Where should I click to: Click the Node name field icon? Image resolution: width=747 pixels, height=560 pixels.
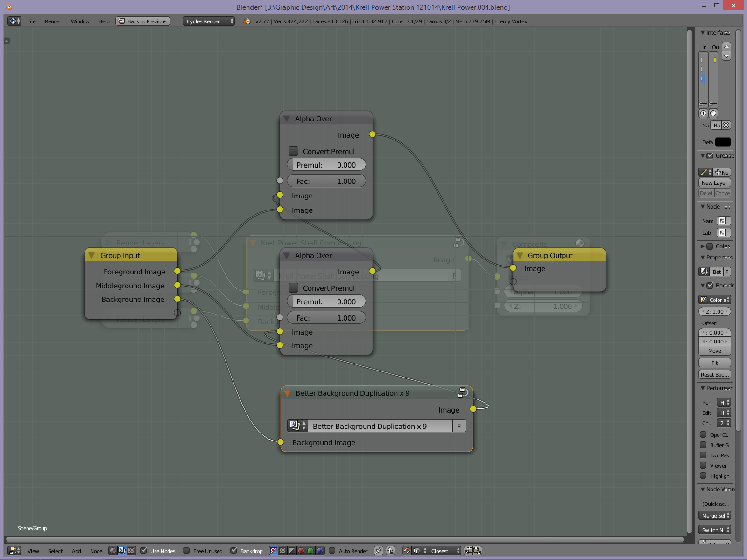point(722,221)
